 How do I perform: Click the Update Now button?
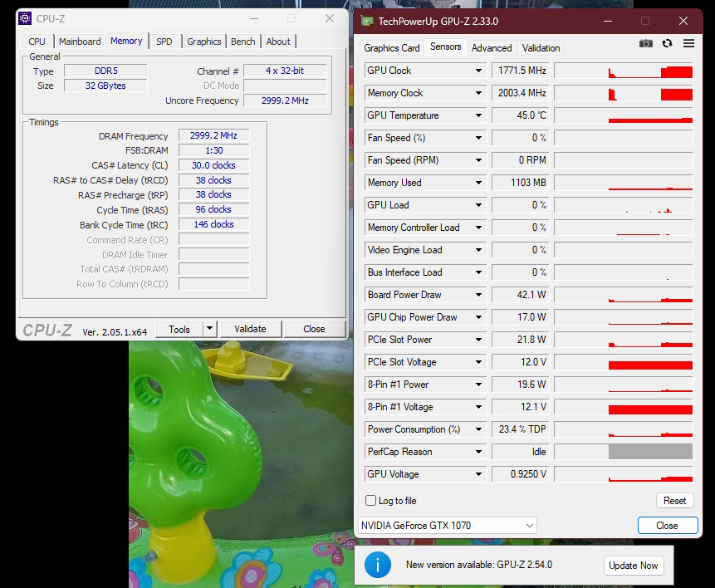tap(634, 566)
